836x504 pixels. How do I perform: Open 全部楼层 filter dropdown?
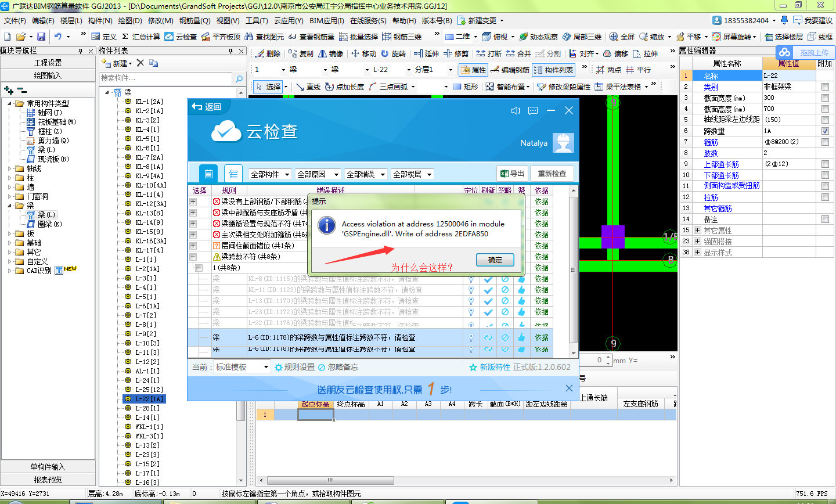tap(412, 174)
